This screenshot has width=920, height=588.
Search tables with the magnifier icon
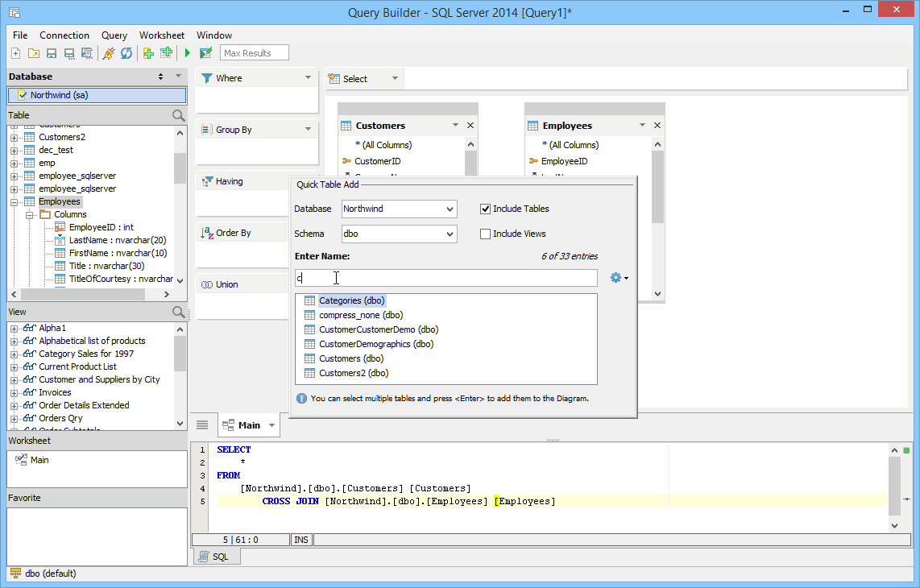pos(178,116)
